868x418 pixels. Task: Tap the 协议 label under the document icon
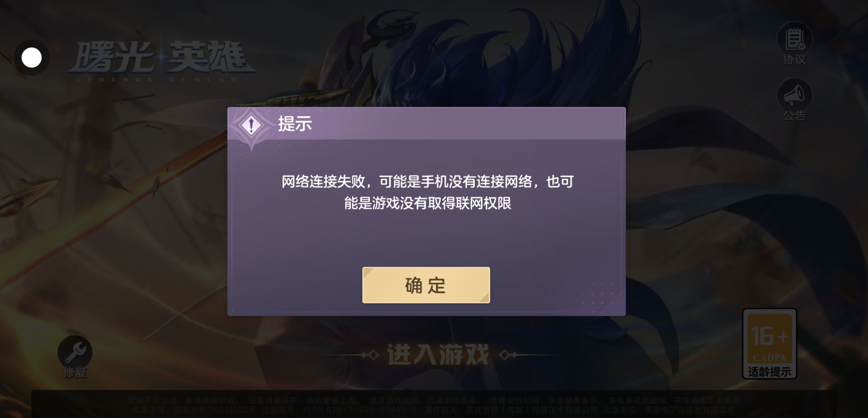click(795, 60)
